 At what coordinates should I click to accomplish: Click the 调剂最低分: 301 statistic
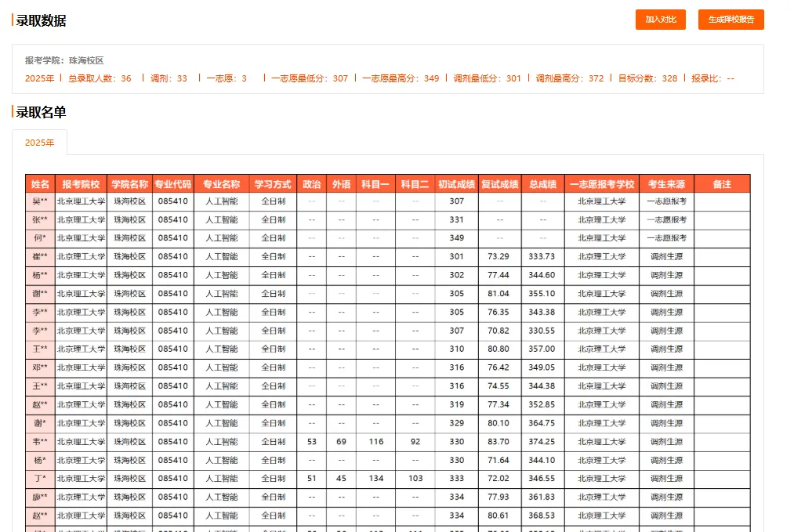pyautogui.click(x=487, y=78)
